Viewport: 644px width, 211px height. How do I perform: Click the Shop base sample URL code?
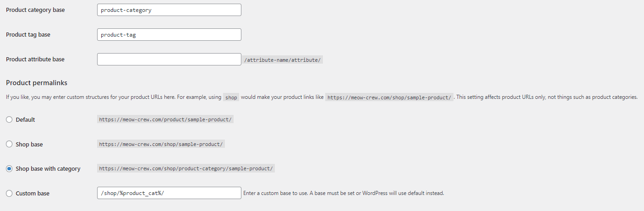click(x=161, y=144)
